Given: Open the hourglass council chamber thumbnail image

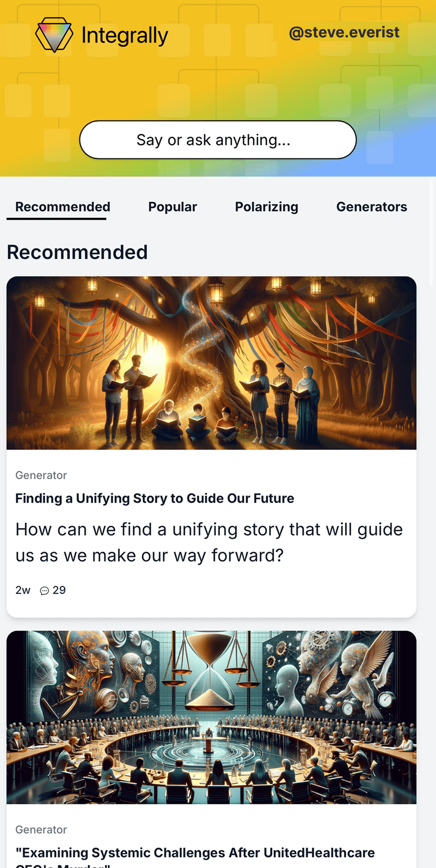Looking at the screenshot, I should click(x=211, y=717).
